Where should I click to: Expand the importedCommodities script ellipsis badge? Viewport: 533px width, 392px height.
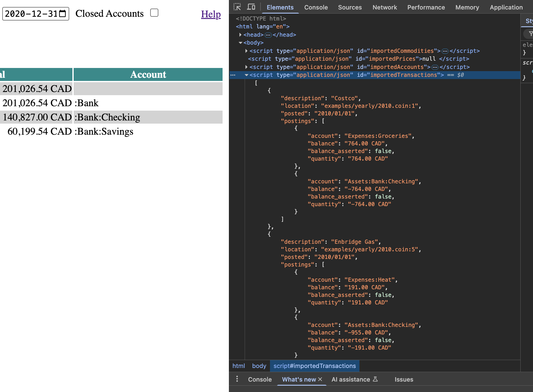(x=445, y=51)
